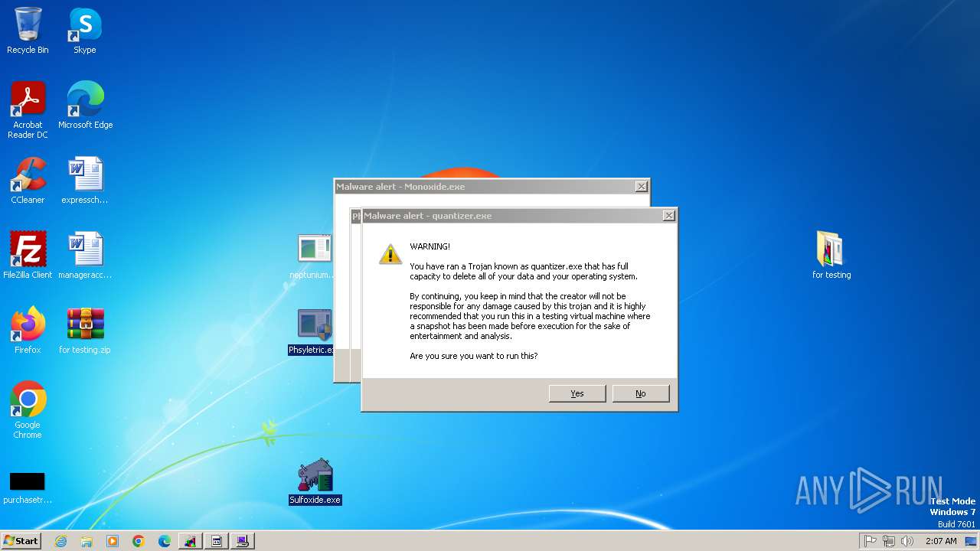The width and height of the screenshot is (980, 551).
Task: Select the Acrobat Reader DC shortcut
Action: [28, 110]
